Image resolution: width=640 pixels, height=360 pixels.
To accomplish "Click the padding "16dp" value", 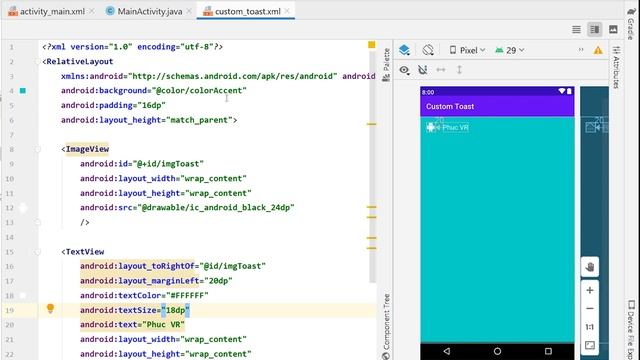I will 151,105.
